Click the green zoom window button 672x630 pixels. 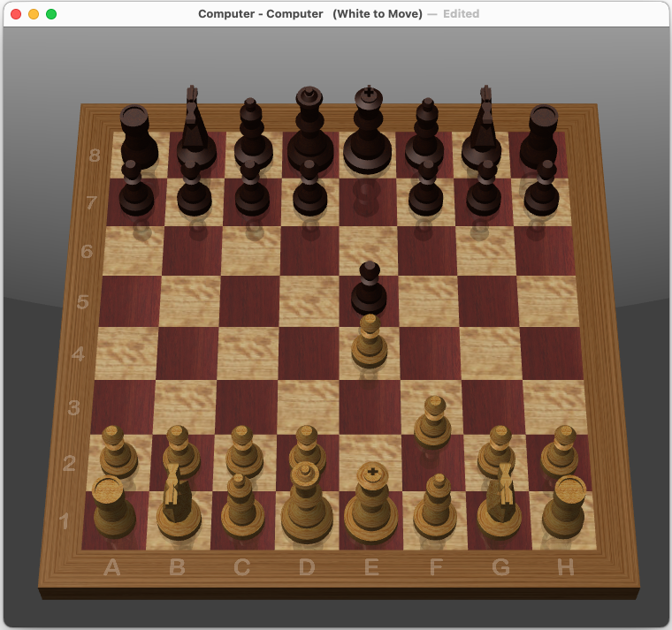coord(51,14)
